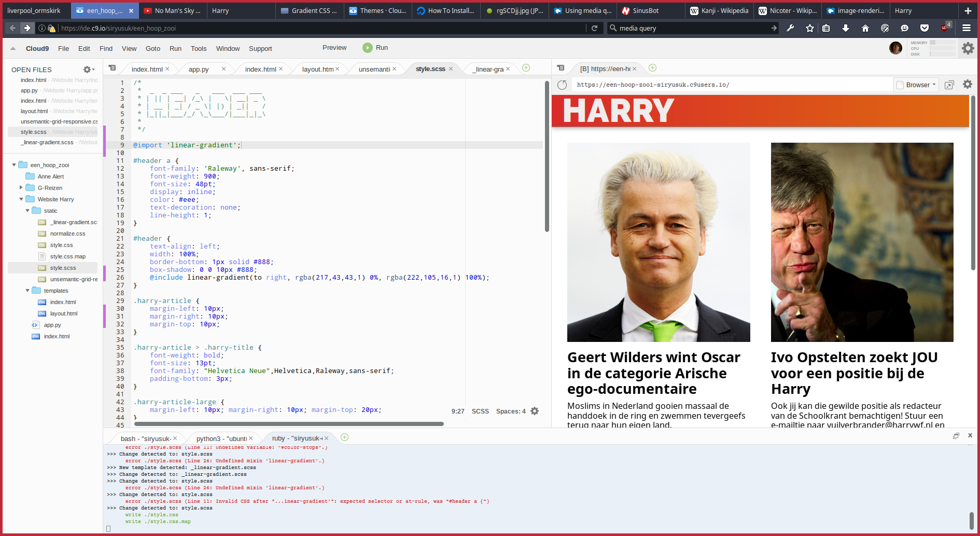
Task: Open preview pane settings gear
Action: click(x=968, y=85)
